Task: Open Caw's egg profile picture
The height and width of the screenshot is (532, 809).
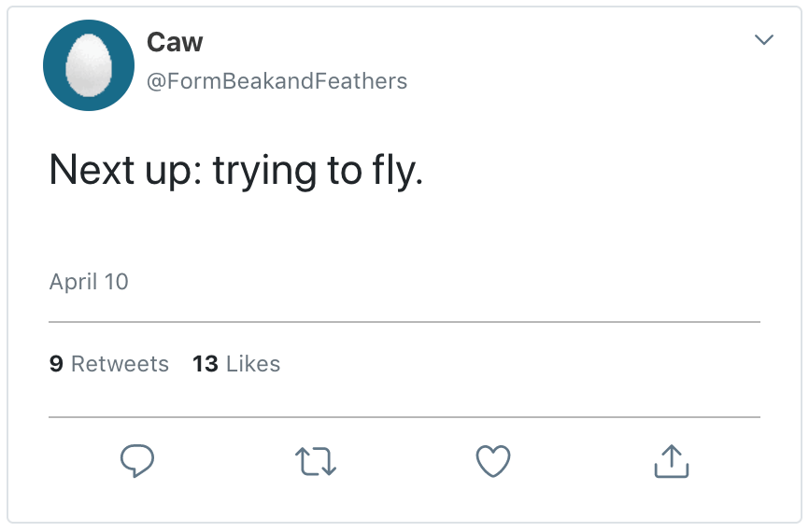Action: (x=90, y=65)
